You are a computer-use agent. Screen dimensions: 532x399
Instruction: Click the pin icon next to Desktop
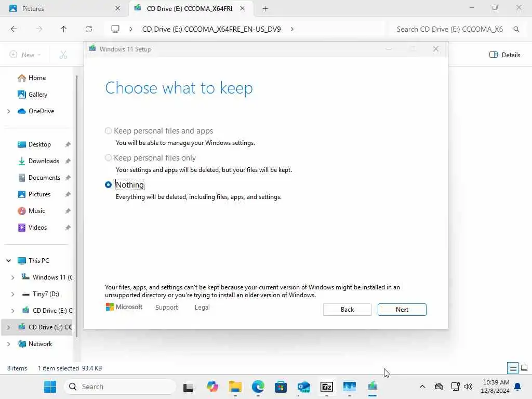[x=68, y=144]
